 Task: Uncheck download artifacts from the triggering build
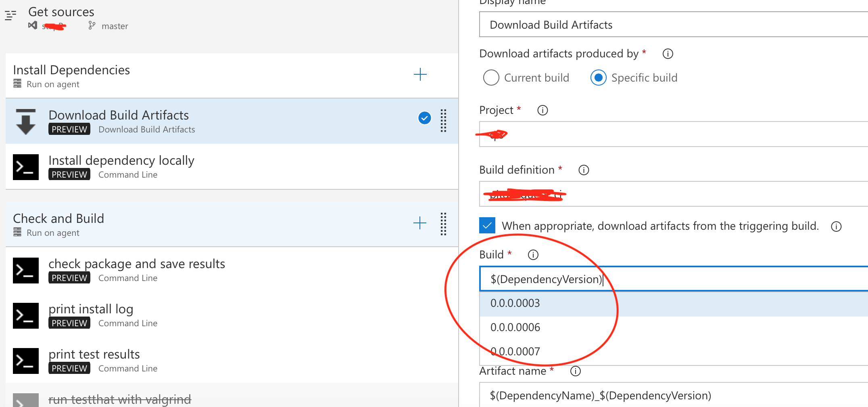[487, 225]
